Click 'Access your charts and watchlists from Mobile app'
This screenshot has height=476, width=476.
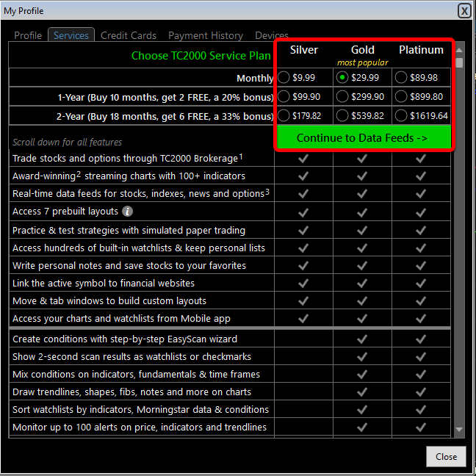pyautogui.click(x=121, y=319)
